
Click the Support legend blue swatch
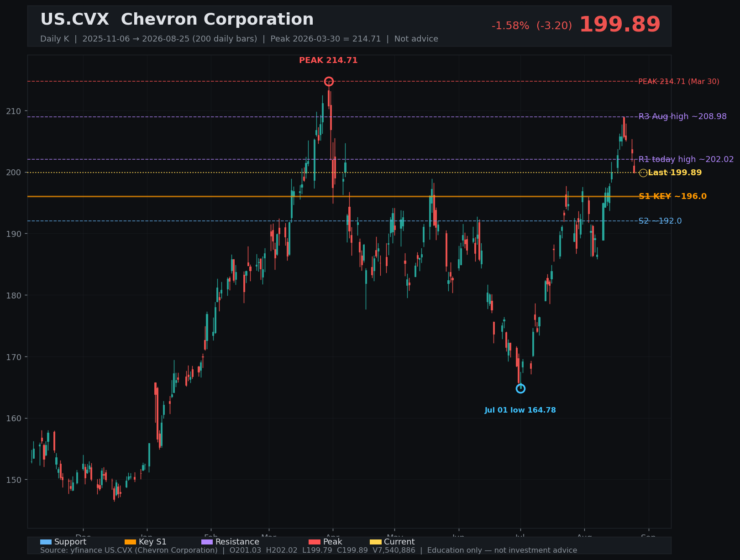[x=46, y=542]
